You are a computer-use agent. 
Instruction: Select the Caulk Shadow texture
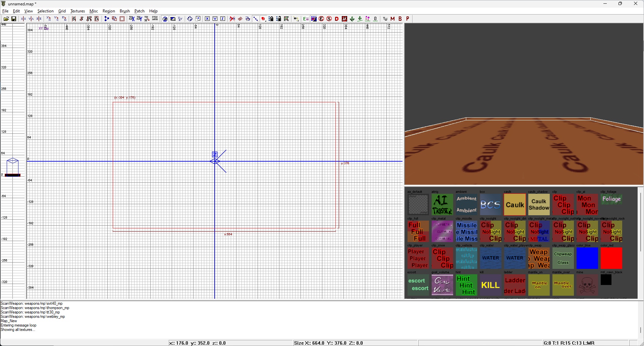539,205
